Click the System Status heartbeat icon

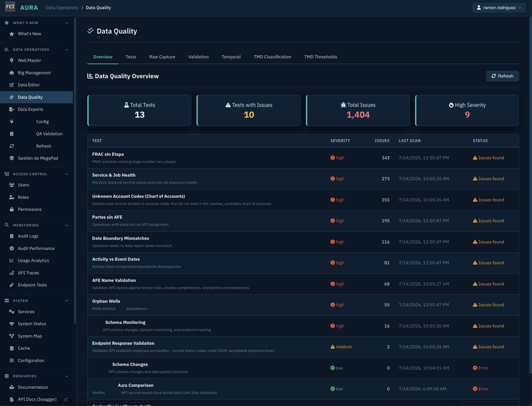tap(12, 324)
